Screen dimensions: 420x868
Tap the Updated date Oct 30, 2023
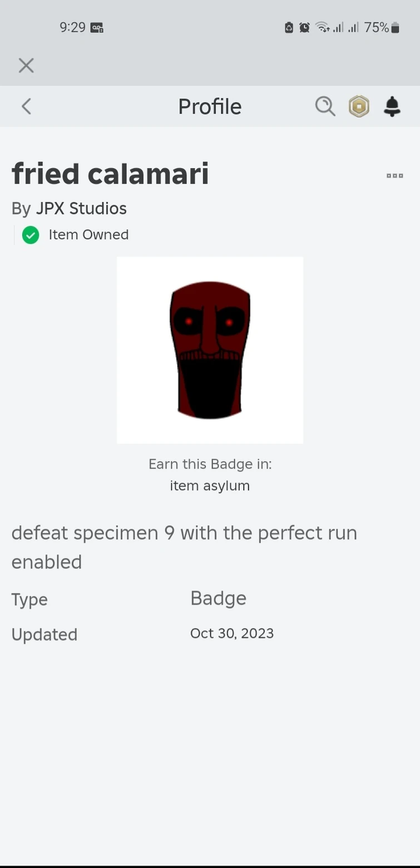pos(232,633)
